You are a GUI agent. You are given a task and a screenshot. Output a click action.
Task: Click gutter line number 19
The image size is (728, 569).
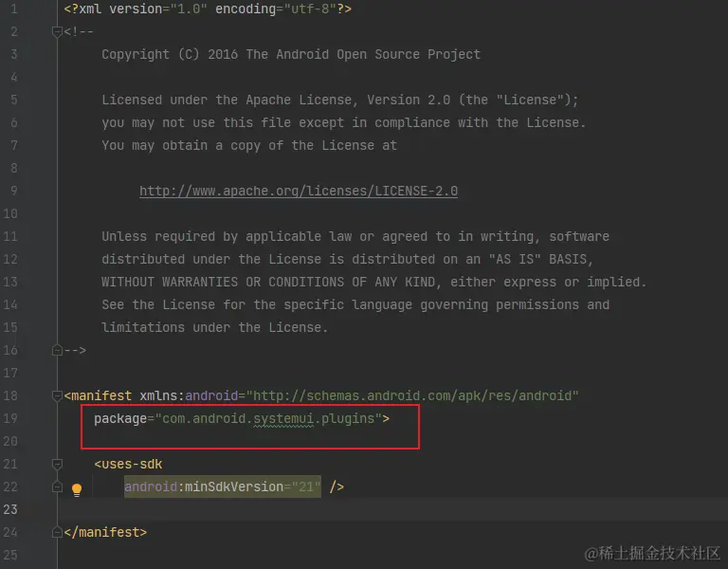click(10, 418)
